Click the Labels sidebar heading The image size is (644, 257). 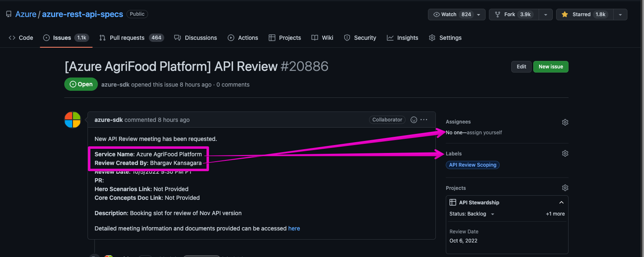pyautogui.click(x=454, y=153)
